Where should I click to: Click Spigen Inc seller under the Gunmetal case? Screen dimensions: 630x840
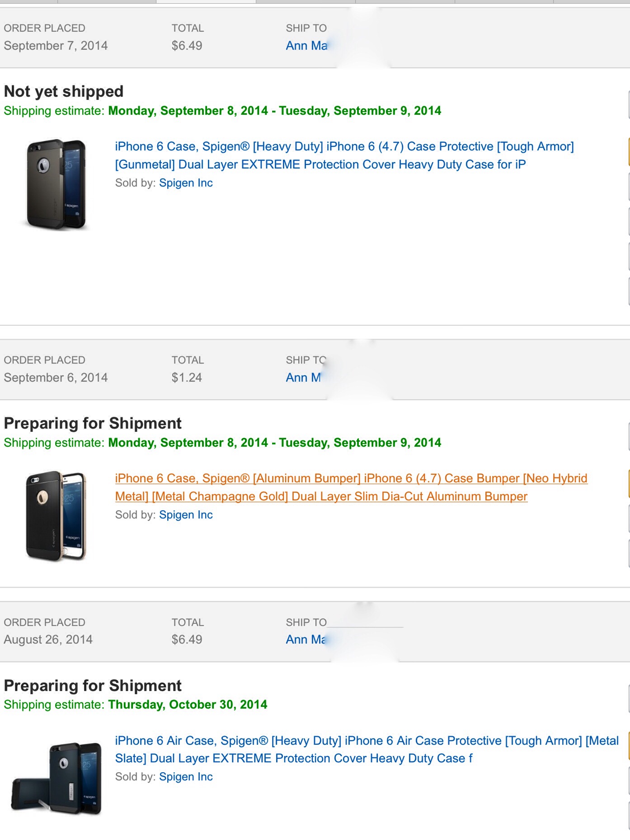pos(186,183)
